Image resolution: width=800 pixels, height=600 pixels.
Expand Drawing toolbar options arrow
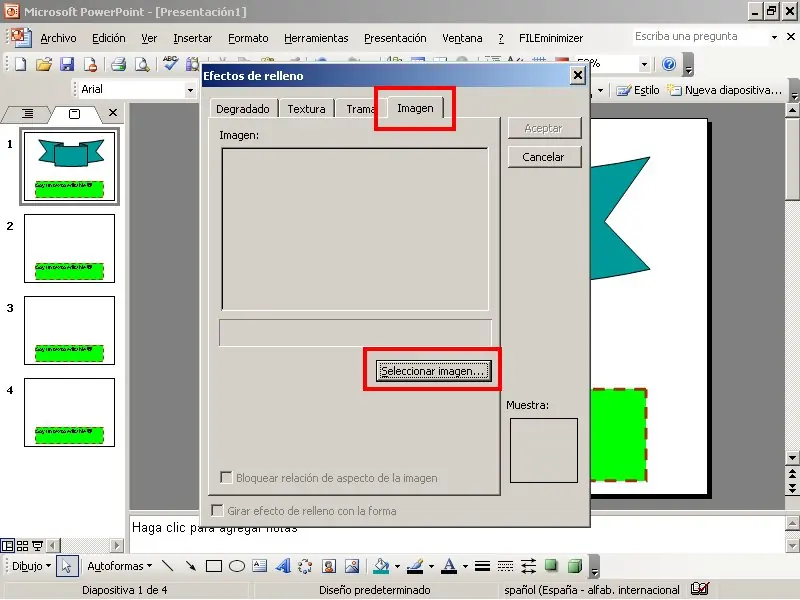tap(594, 567)
